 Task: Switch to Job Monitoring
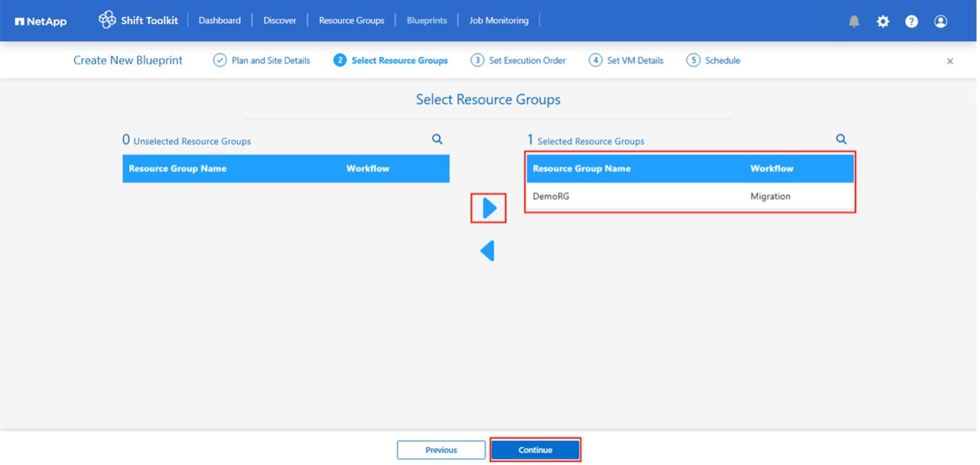click(x=498, y=21)
